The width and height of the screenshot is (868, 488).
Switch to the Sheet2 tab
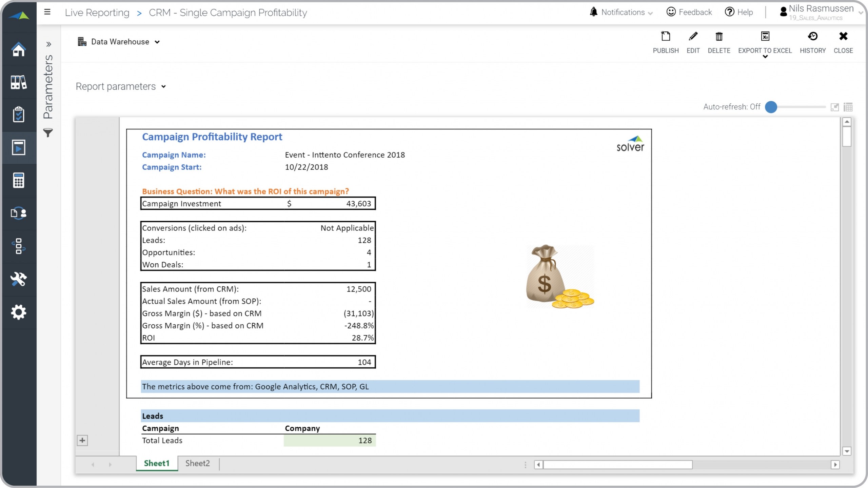tap(197, 463)
